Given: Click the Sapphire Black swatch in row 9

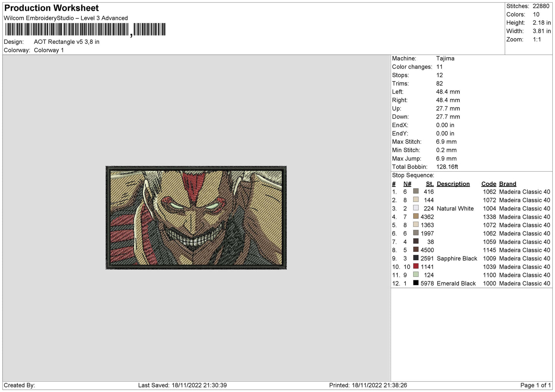Looking at the screenshot, I should [416, 258].
